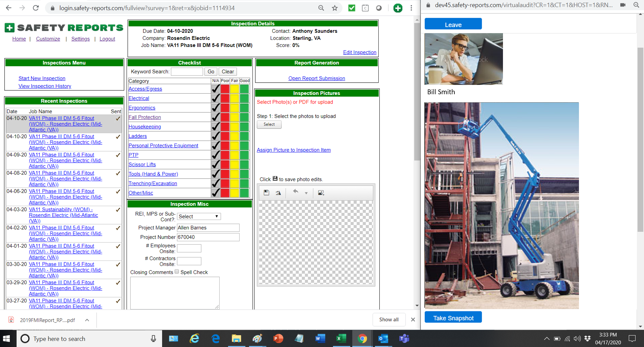644x347 pixels.
Task: Click the Leave button
Action: tap(453, 24)
